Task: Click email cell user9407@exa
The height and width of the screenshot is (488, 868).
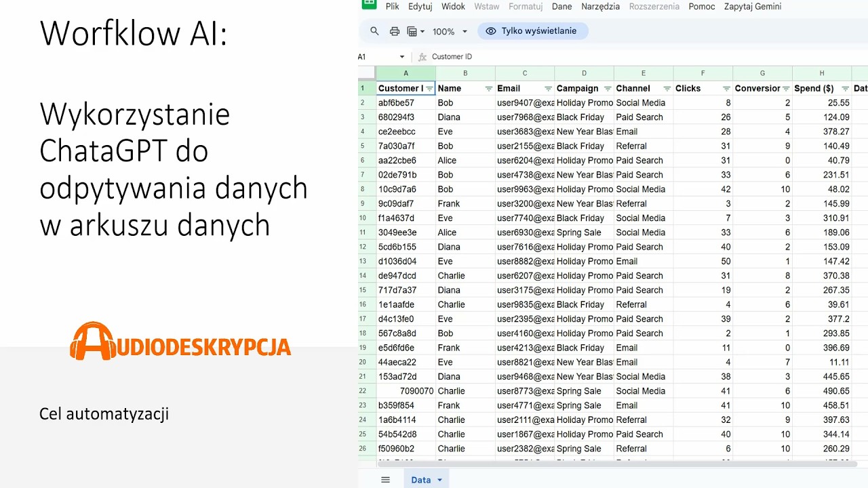Action: pos(525,103)
